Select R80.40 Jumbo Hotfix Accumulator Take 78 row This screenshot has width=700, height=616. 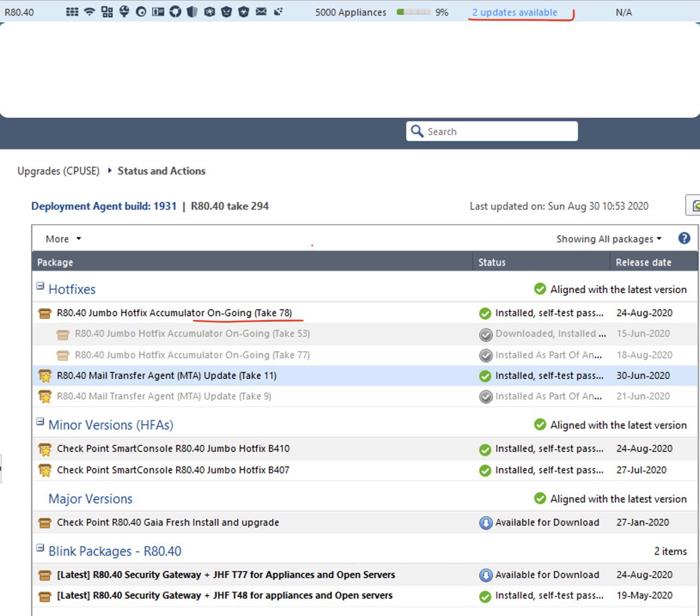pyautogui.click(x=365, y=313)
